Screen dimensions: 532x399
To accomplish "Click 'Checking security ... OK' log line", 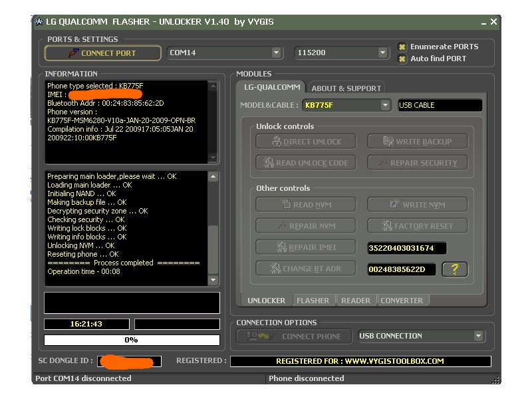I will coord(86,219).
